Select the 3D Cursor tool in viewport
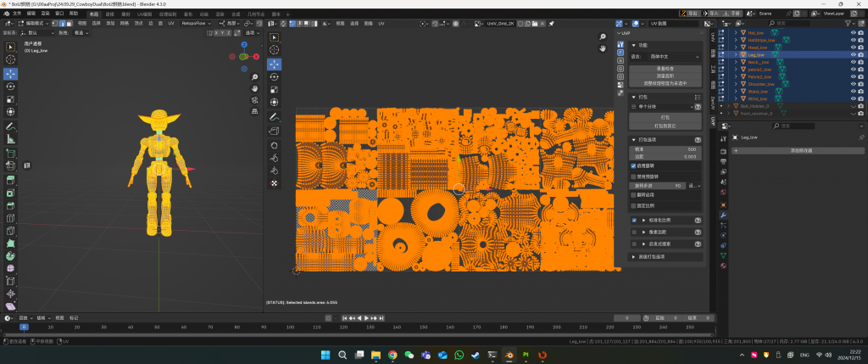Screen dimensions: 868x364 click(11, 59)
